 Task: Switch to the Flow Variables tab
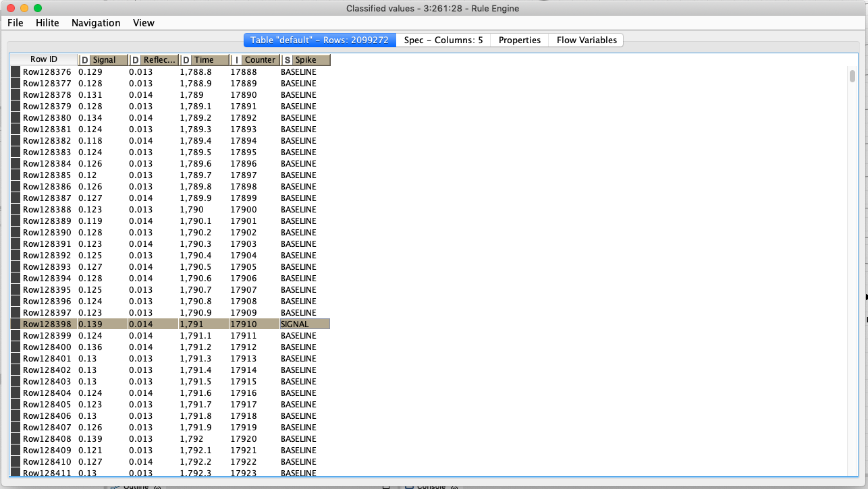(587, 40)
